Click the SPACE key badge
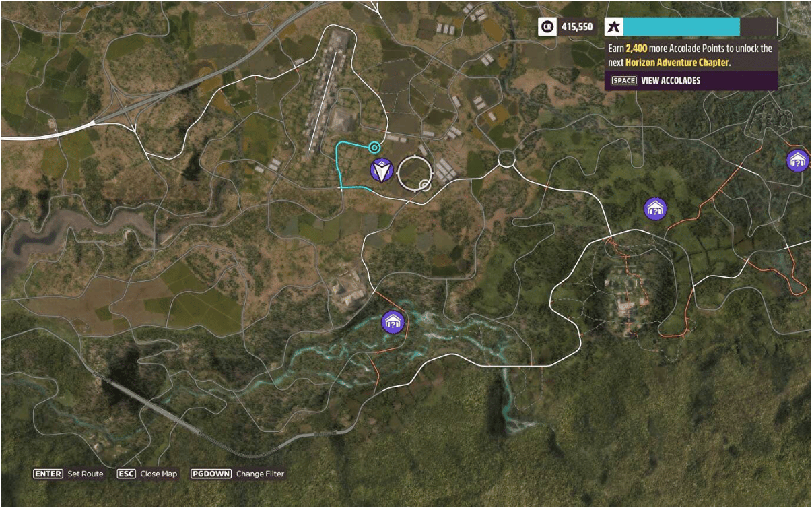Screen dimensions: 812x508 [624, 81]
